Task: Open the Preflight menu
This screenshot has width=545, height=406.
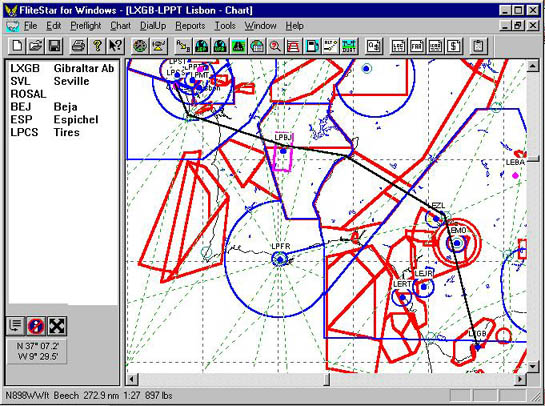Action: pos(86,26)
